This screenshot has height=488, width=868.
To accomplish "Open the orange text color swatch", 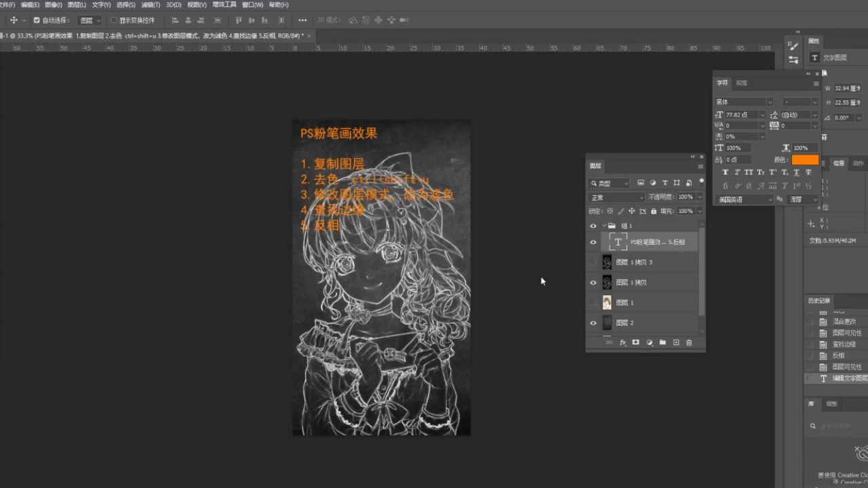I will point(804,159).
